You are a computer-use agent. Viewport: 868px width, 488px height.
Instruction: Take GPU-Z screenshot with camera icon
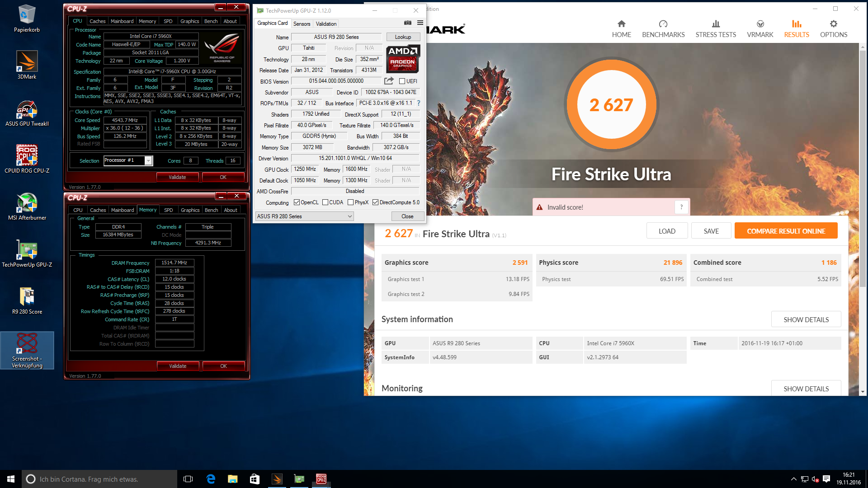coord(407,23)
